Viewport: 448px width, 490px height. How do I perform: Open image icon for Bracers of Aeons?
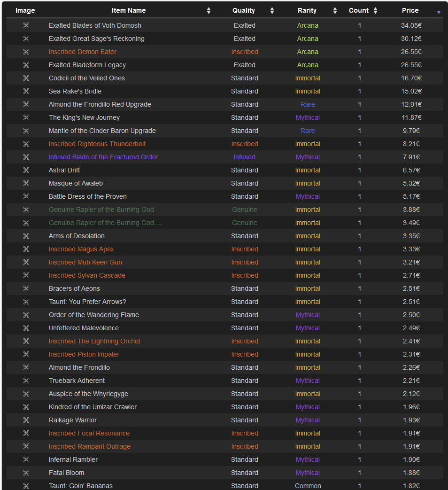(x=26, y=288)
